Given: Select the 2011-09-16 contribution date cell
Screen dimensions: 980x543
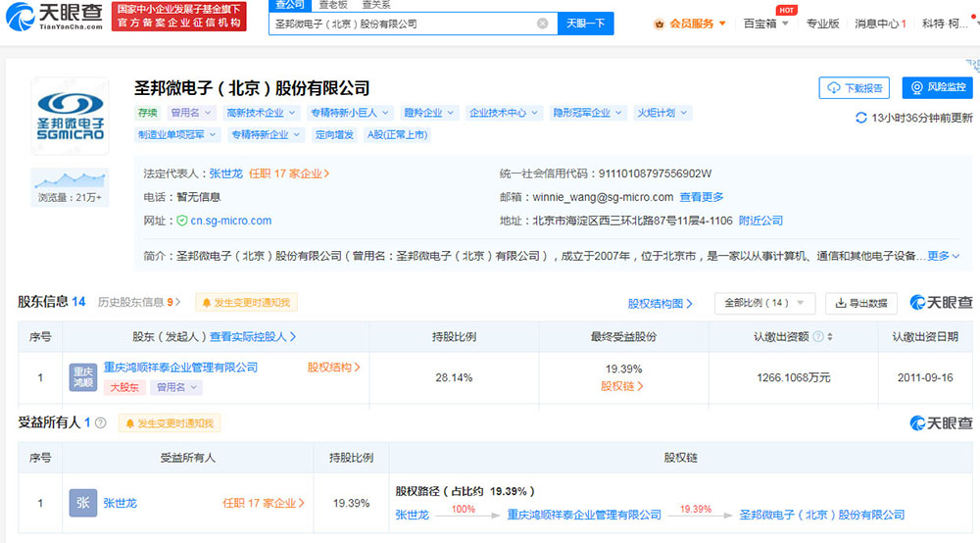Looking at the screenshot, I should tap(925, 377).
